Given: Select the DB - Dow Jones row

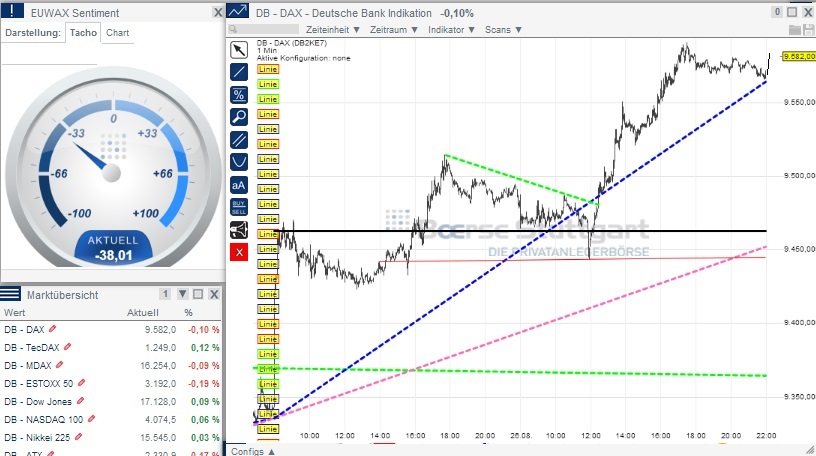Looking at the screenshot, I should pyautogui.click(x=111, y=401).
